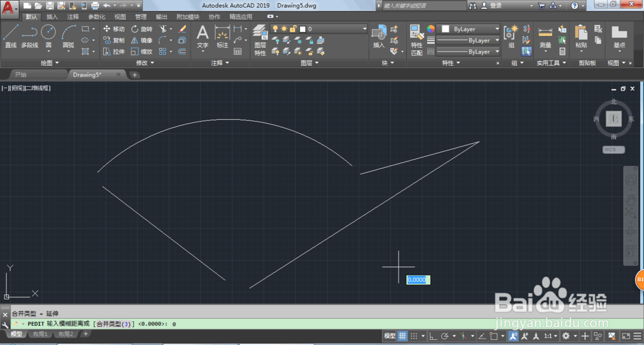
Task: Select the Circle (圆) tool
Action: tap(48, 36)
